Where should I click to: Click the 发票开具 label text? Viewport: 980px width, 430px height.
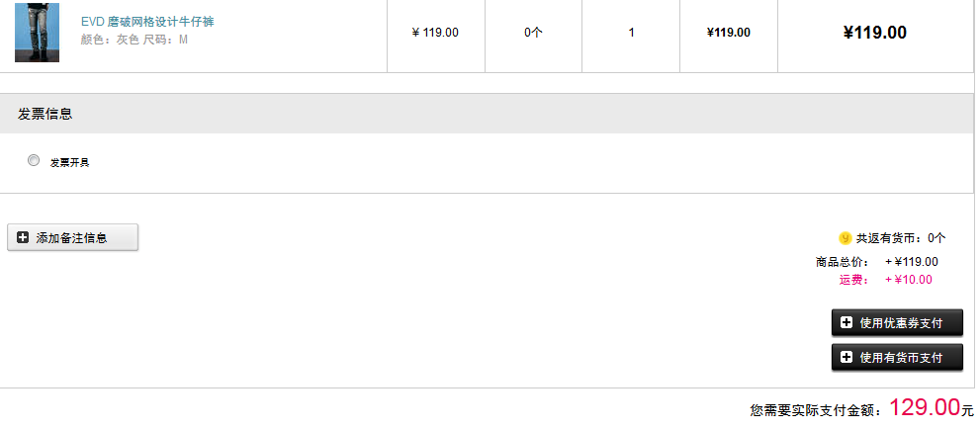69,162
